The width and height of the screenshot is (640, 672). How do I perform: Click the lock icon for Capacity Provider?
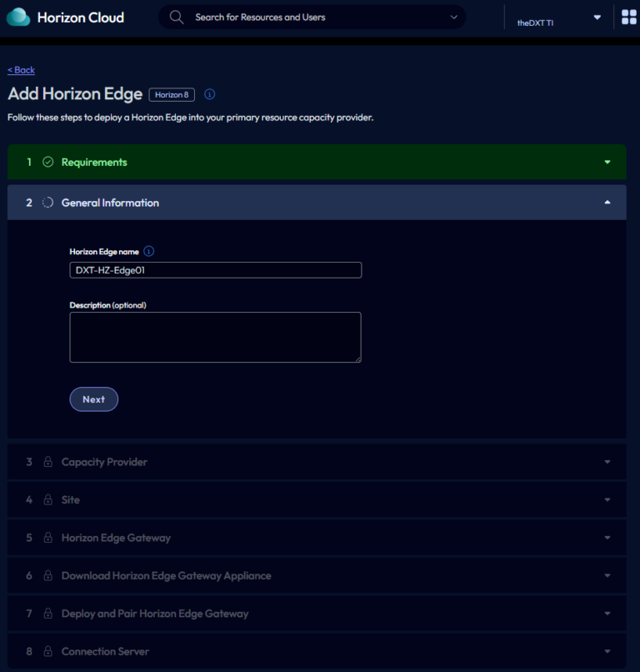[x=48, y=462]
